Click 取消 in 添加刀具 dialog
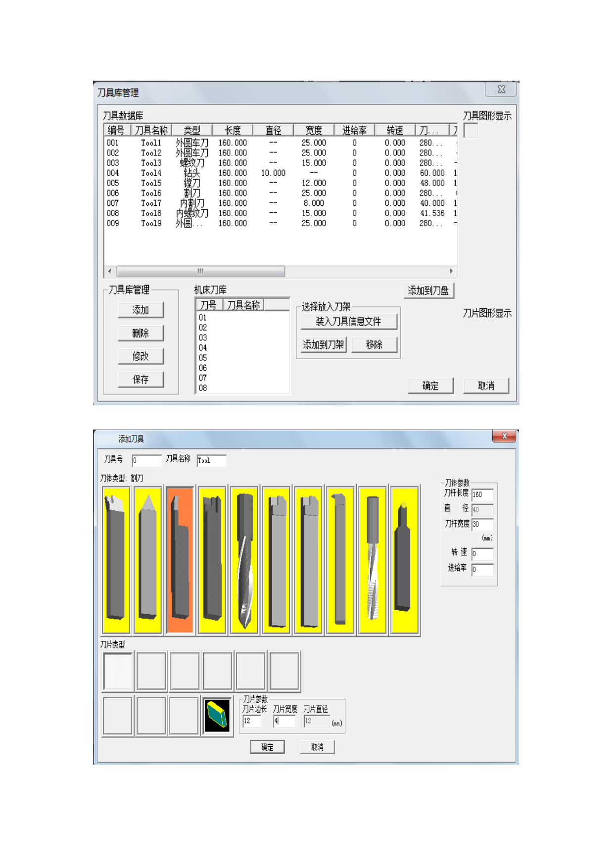 pos(317,747)
